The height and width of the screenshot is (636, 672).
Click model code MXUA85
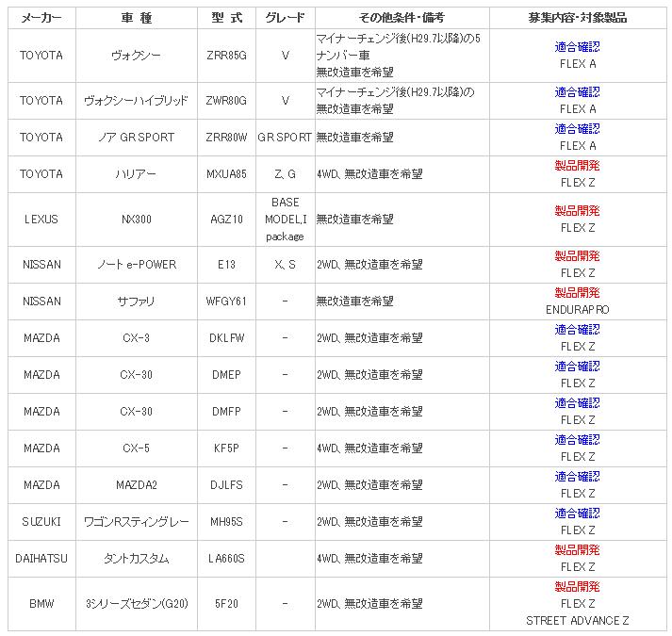coord(226,174)
